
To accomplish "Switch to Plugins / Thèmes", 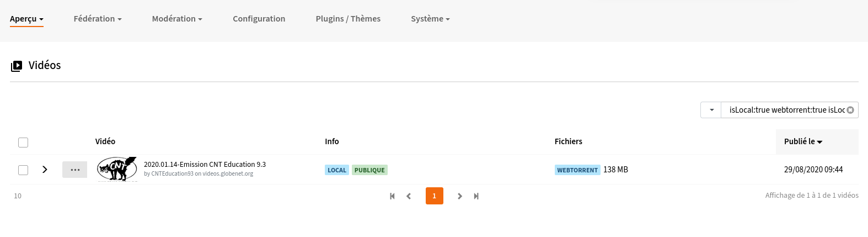I will [348, 19].
